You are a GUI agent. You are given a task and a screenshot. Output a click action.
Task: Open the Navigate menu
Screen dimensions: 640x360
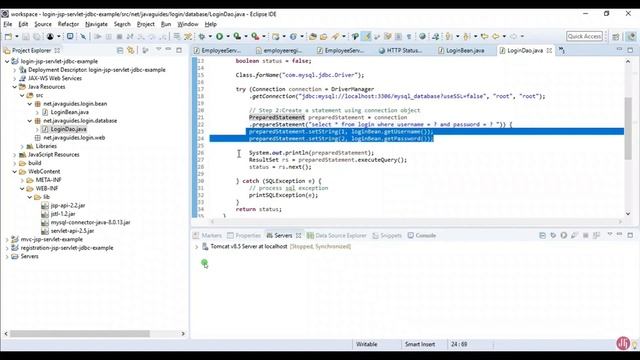point(96,24)
